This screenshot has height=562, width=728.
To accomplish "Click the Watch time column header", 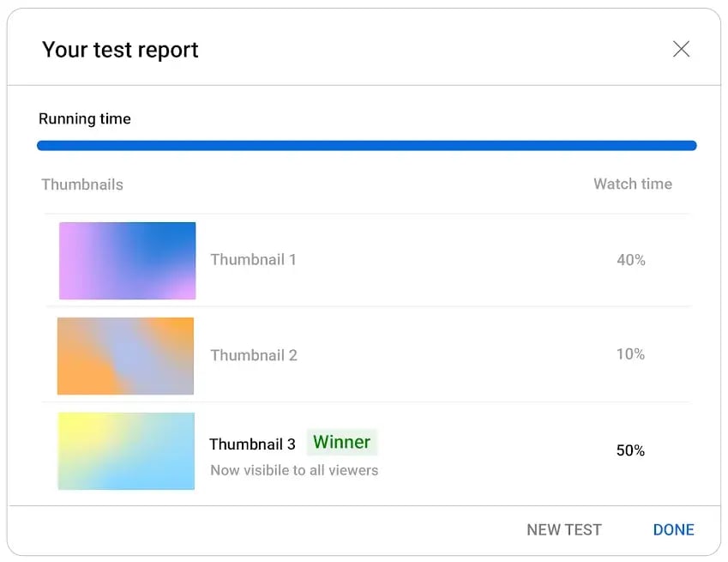I will pyautogui.click(x=632, y=184).
